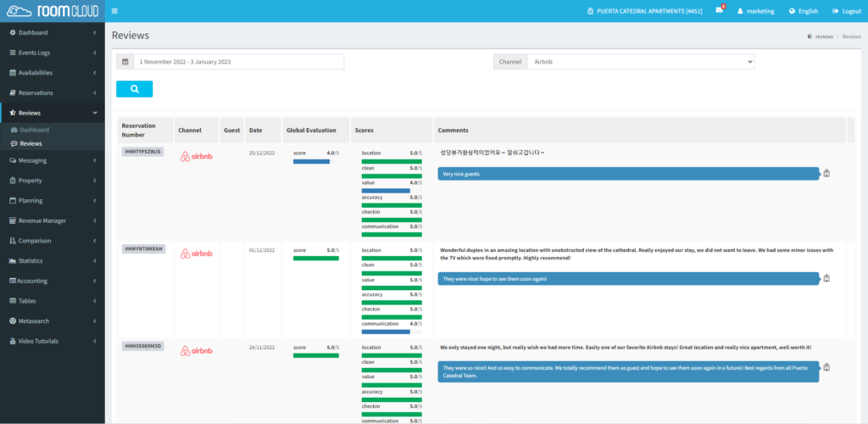Click the date range input field
Screen dimensions: 868x424
coord(239,62)
